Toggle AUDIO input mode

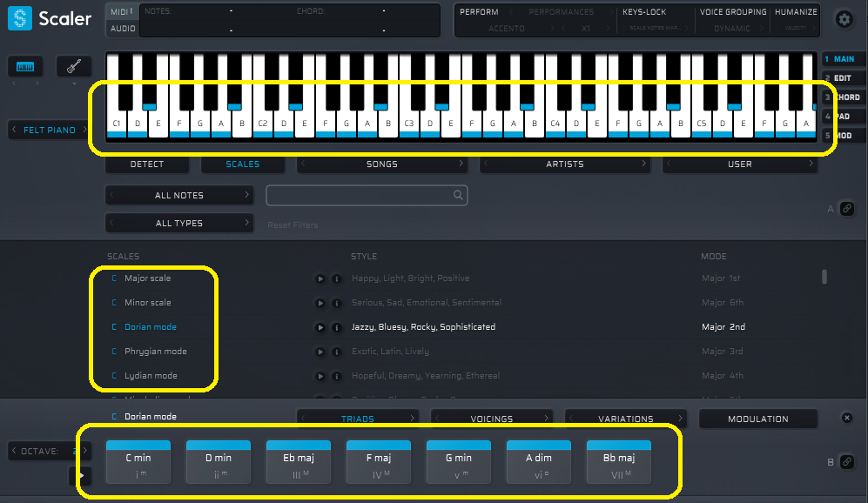pyautogui.click(x=122, y=28)
